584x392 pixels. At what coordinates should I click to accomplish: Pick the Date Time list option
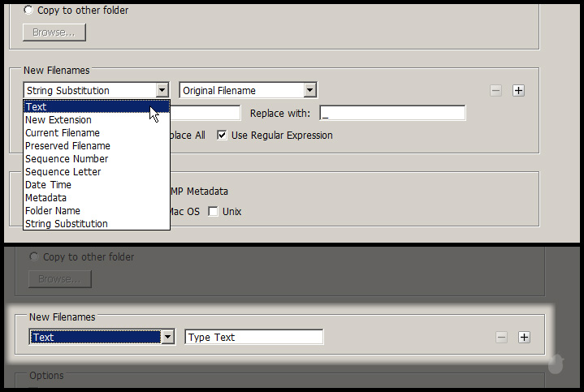click(48, 185)
